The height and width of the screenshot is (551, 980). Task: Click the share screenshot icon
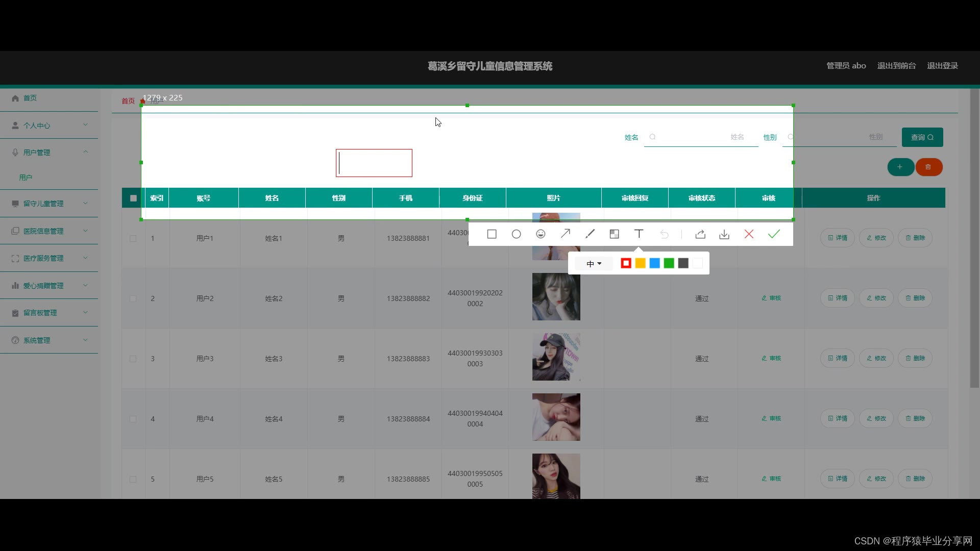coord(700,234)
